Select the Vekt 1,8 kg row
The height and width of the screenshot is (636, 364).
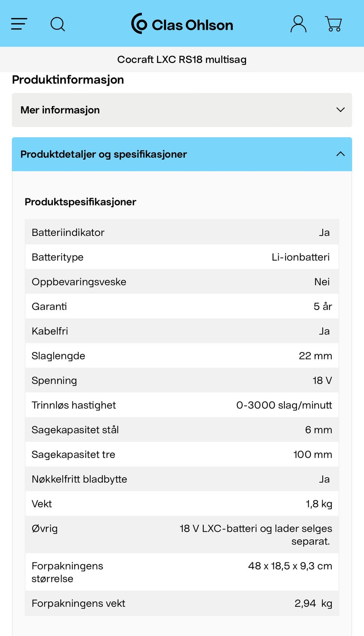182,504
